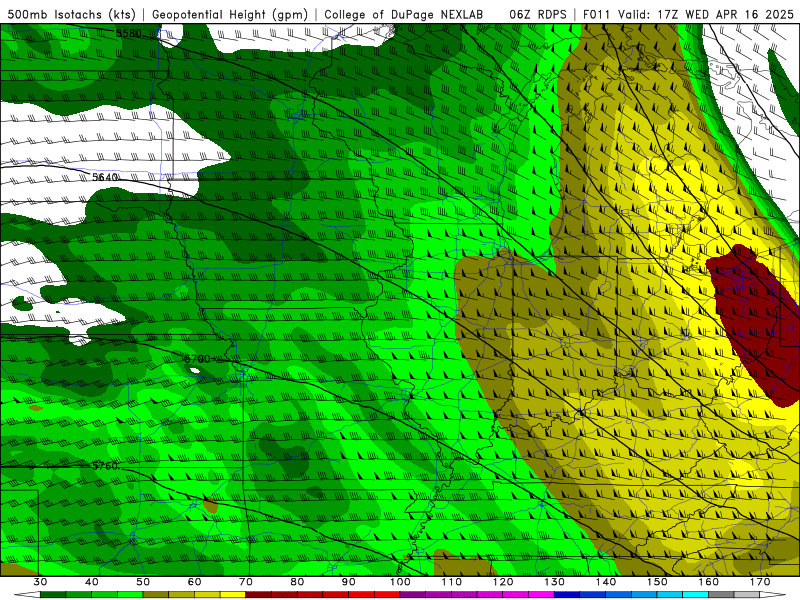Click the '06Z RDPS' model run label

click(x=538, y=14)
